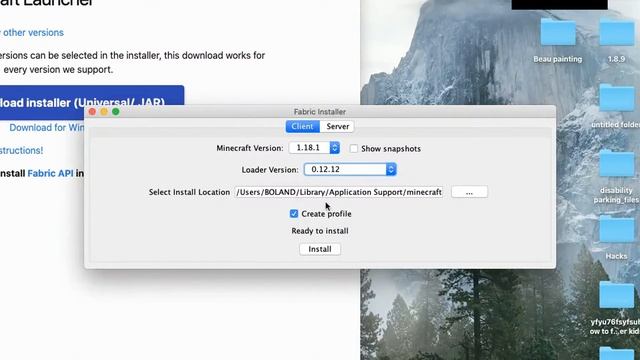Click the Ready to install status text

[x=320, y=231]
